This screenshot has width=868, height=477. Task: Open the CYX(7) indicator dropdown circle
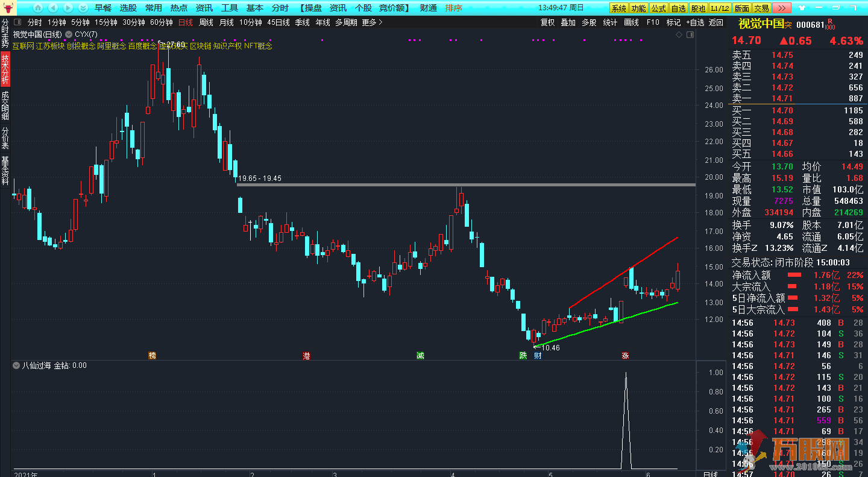coord(68,34)
